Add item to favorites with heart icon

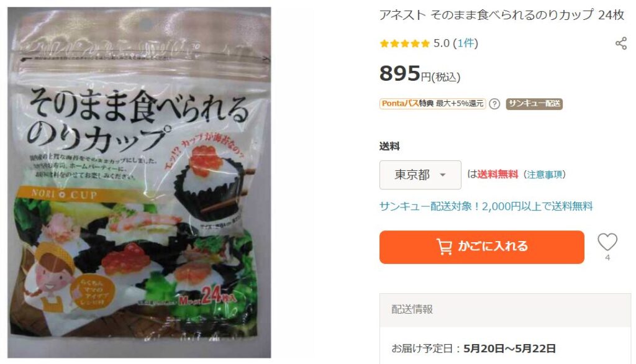coord(607,242)
